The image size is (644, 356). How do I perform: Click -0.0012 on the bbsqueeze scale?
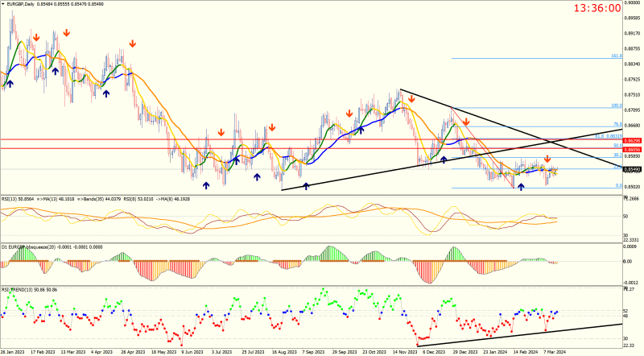[630, 283]
